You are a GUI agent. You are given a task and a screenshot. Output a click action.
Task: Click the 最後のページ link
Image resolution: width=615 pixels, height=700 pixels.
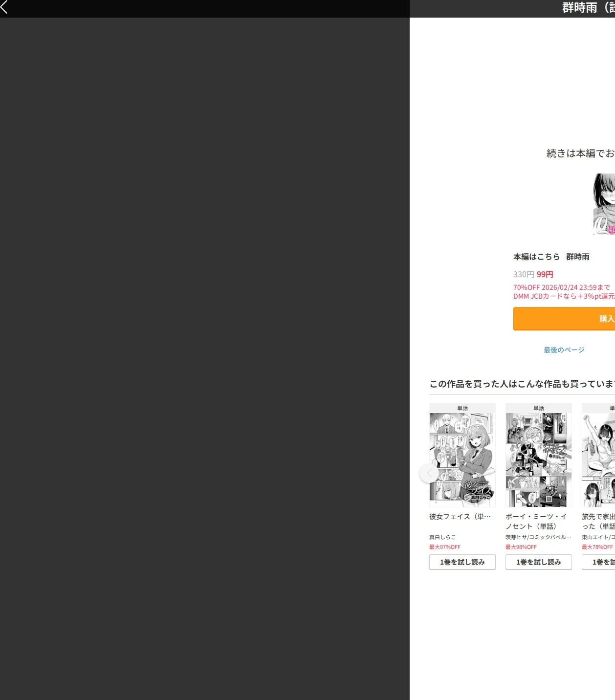click(564, 350)
